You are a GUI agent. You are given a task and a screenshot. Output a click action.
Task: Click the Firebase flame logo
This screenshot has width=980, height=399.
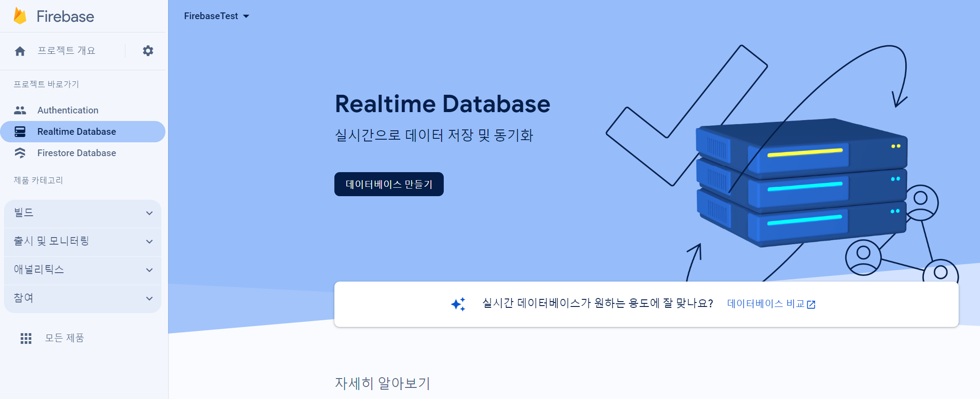(x=20, y=16)
